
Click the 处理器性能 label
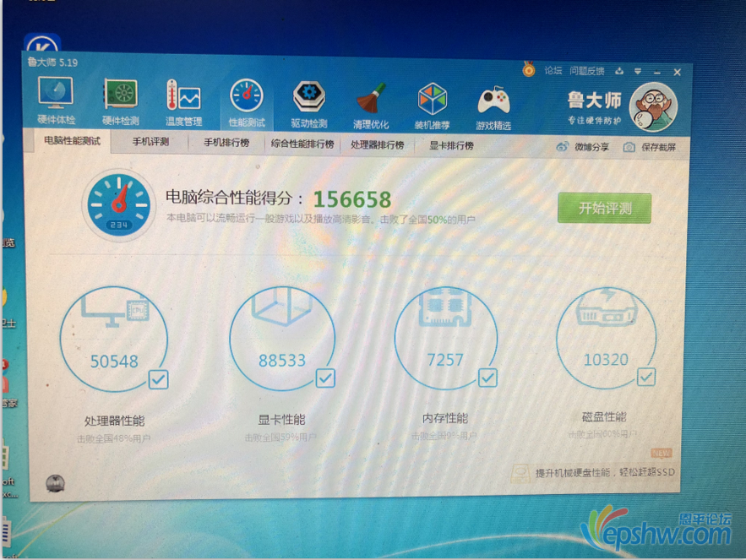114,421
